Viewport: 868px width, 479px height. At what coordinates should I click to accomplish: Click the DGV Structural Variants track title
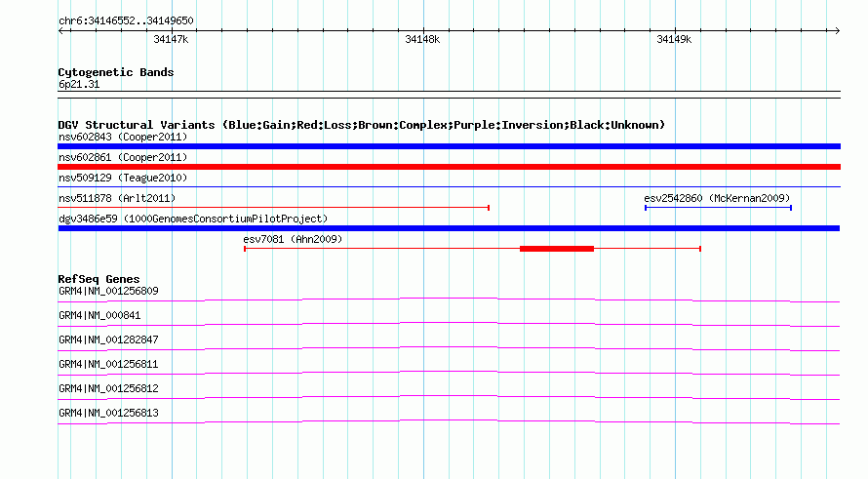click(x=362, y=125)
